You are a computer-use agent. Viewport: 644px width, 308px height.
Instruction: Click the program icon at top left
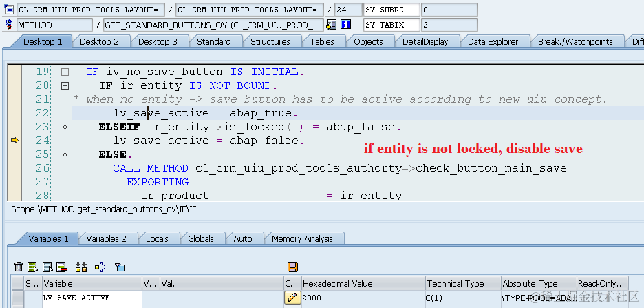tap(9, 9)
